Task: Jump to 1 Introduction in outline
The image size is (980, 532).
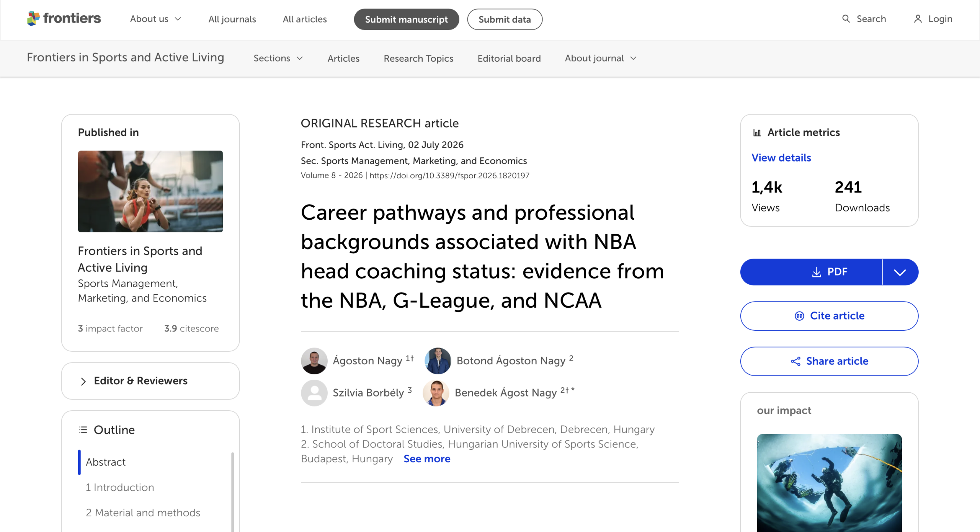Action: pyautogui.click(x=120, y=488)
